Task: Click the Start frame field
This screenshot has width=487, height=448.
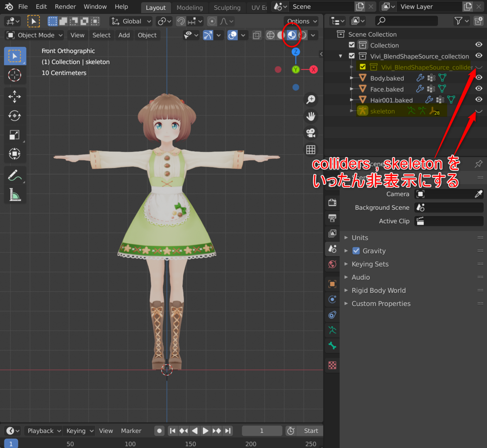Action: [x=311, y=431]
